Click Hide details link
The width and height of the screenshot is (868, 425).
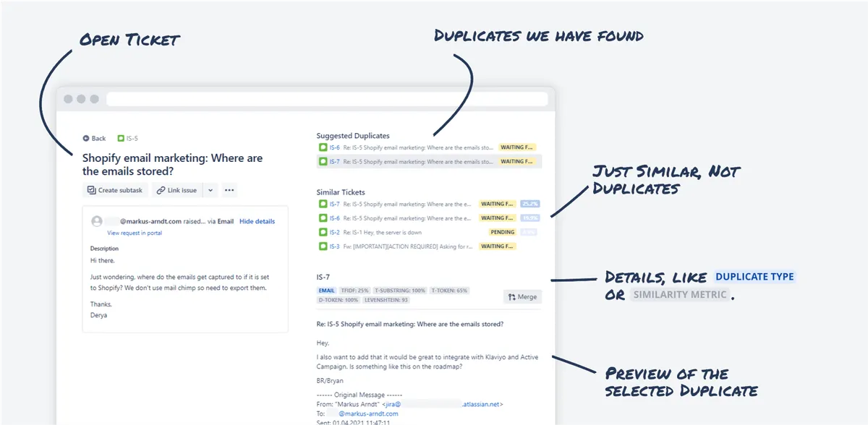pos(257,221)
